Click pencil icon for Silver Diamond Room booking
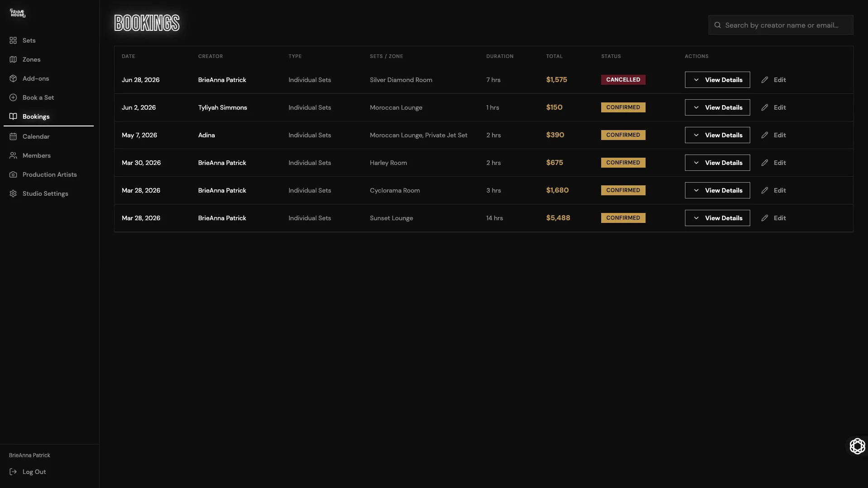Viewport: 868px width, 488px height. pos(765,80)
